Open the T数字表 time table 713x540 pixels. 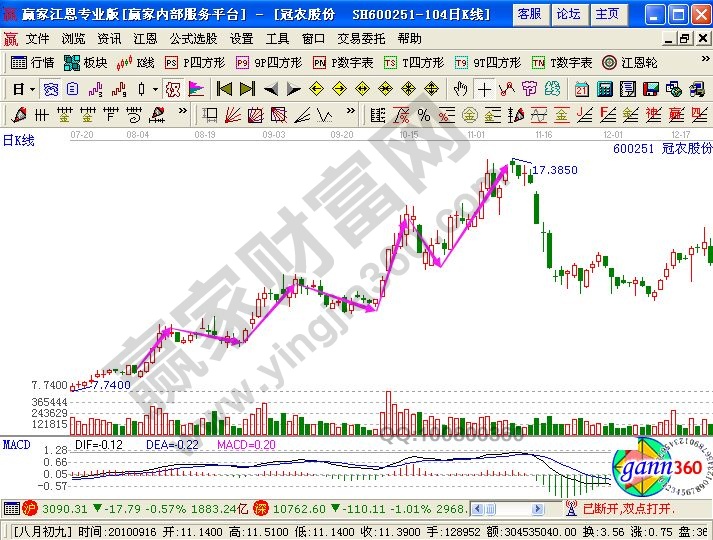[x=562, y=63]
